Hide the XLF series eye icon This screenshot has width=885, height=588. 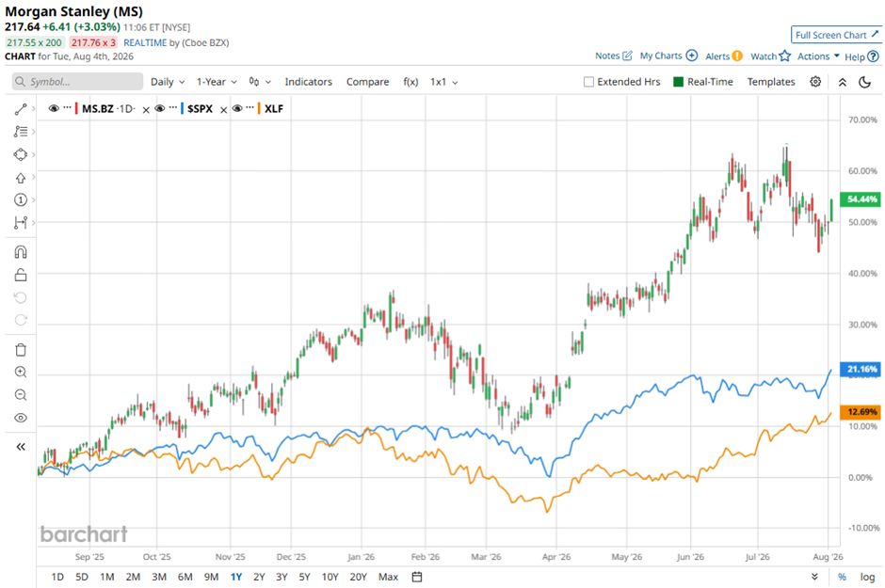pyautogui.click(x=237, y=108)
